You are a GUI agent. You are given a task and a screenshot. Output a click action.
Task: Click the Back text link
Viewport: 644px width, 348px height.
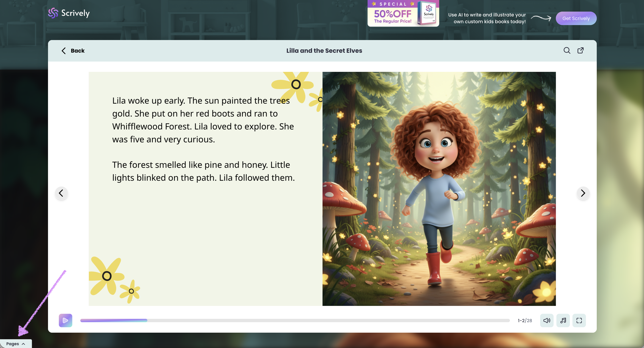(x=78, y=51)
